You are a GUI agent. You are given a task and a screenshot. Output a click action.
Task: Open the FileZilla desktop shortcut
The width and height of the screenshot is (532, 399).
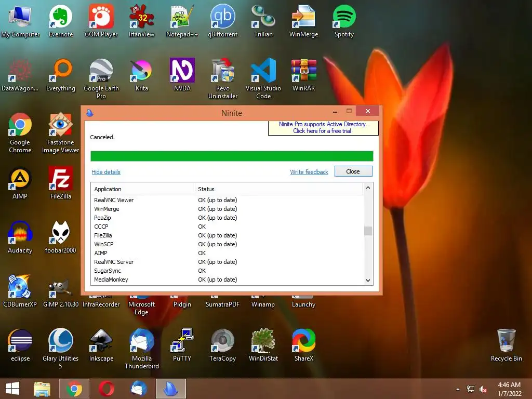pyautogui.click(x=61, y=183)
